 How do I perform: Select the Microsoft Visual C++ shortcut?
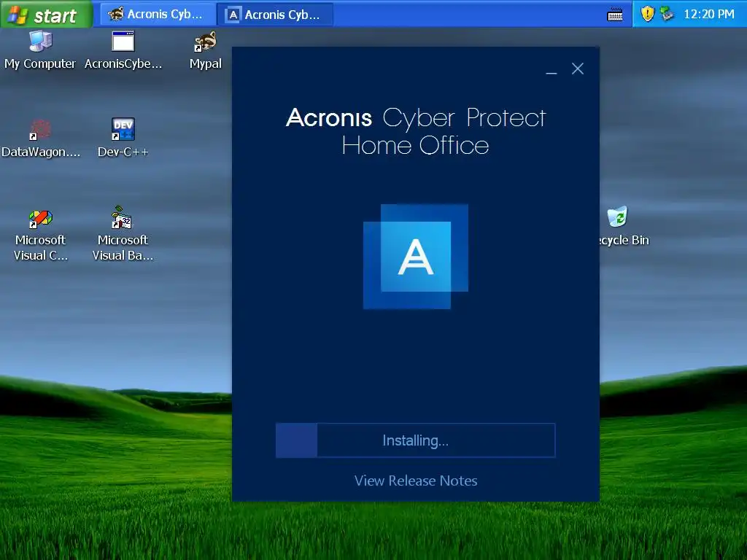click(41, 236)
